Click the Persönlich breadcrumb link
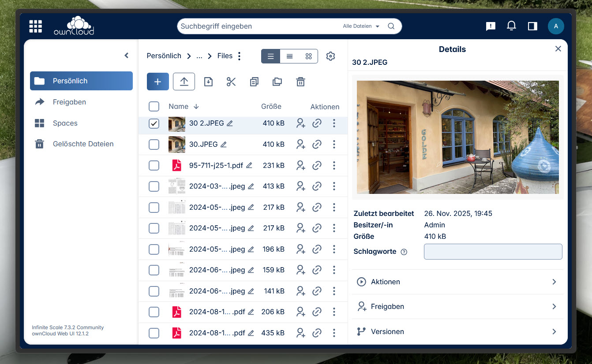The width and height of the screenshot is (592, 364). pyautogui.click(x=164, y=56)
